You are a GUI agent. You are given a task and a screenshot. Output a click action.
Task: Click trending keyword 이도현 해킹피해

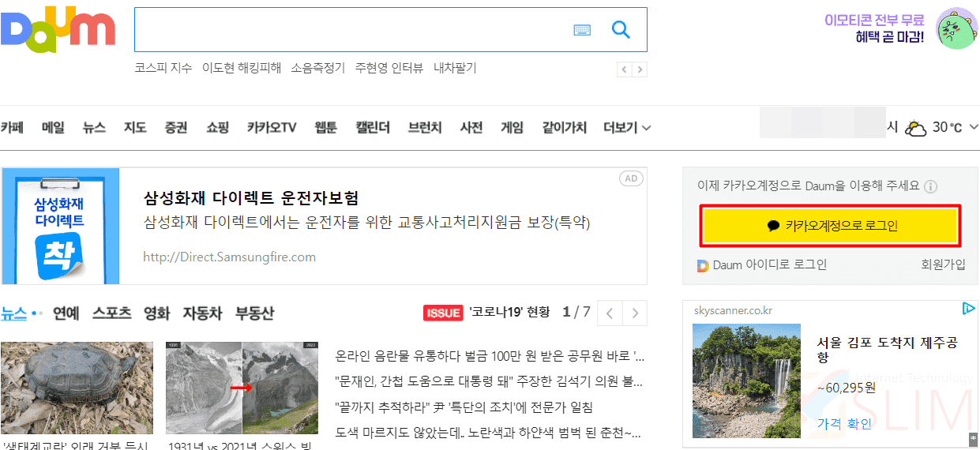click(242, 68)
